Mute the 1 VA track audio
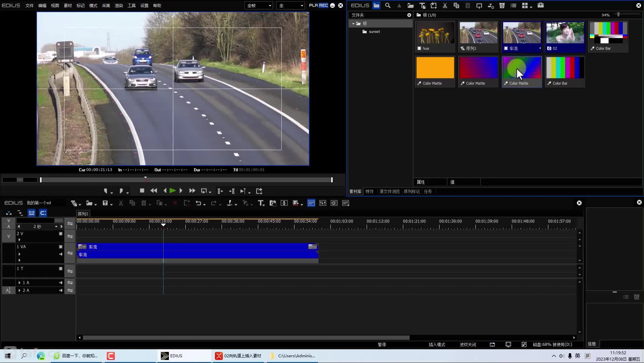644x363 pixels. [x=61, y=254]
